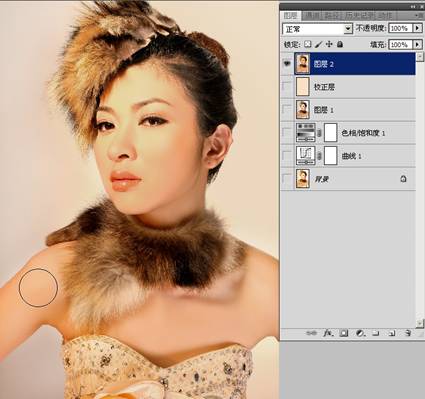Viewport: 425px width, 399px height.
Task: Show the 图层 1 layer
Action: click(x=287, y=109)
